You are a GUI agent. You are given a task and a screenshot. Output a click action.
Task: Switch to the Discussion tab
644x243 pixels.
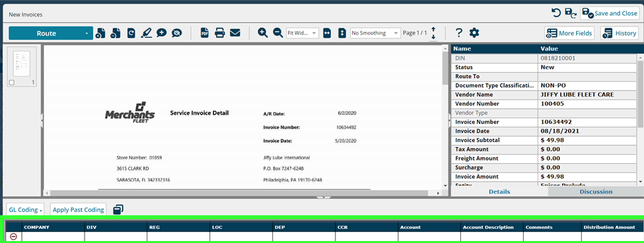click(596, 191)
